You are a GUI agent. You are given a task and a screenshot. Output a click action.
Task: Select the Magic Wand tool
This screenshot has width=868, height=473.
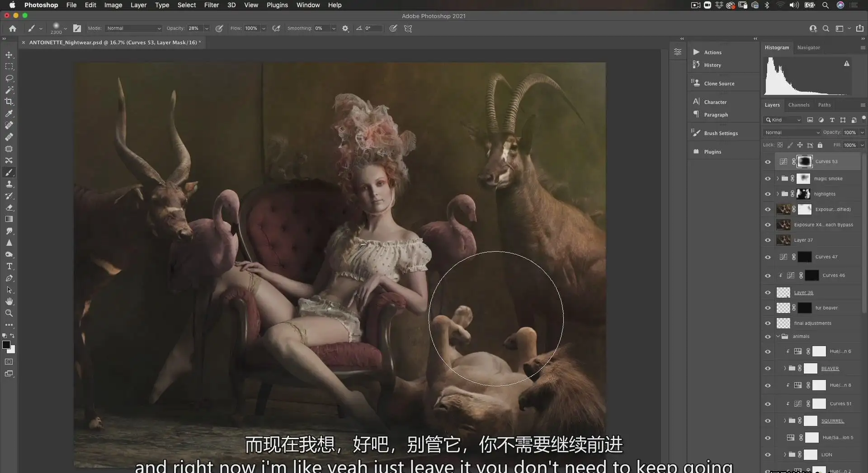9,90
